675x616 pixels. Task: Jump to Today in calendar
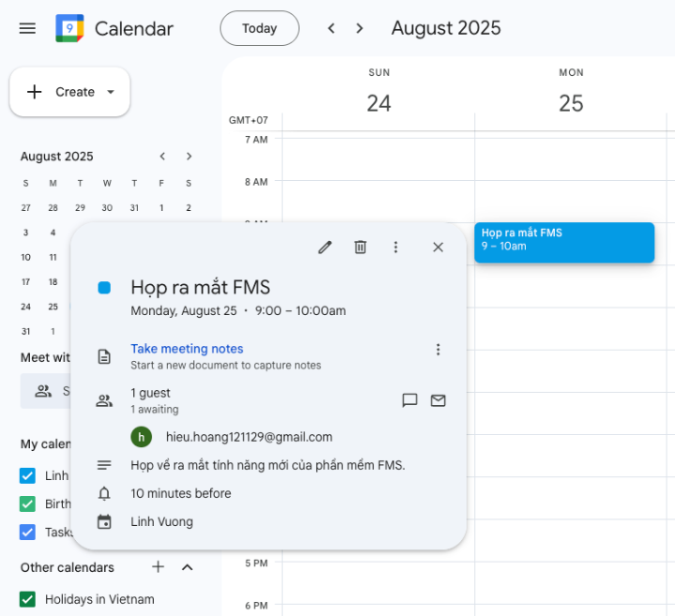click(x=260, y=28)
